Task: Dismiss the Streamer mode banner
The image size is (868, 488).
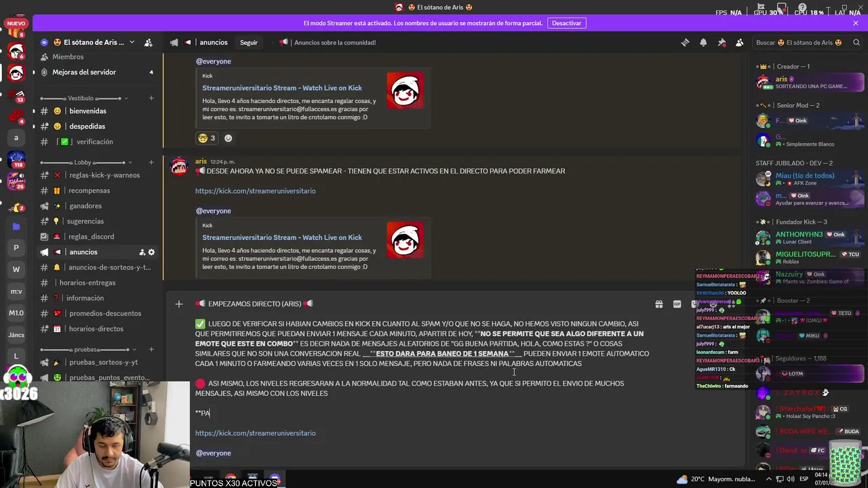Action: (856, 23)
